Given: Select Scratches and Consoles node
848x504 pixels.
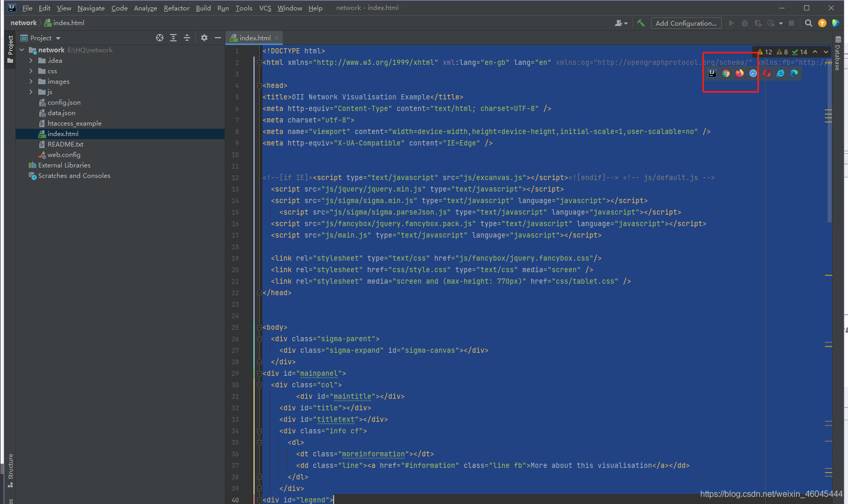Looking at the screenshot, I should tap(74, 176).
